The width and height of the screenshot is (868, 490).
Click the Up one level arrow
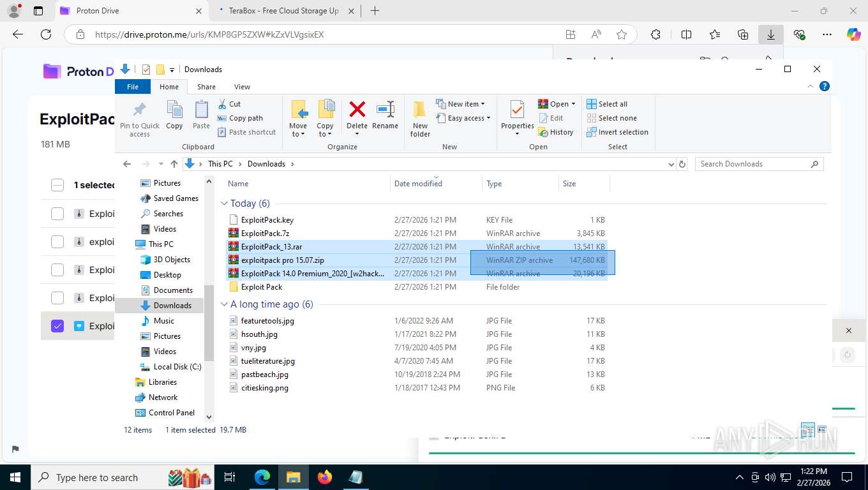pos(174,164)
